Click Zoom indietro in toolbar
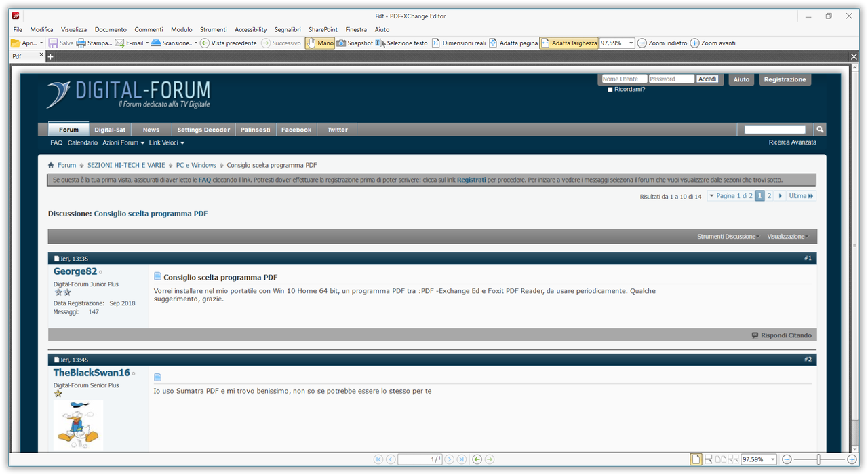Screen dimensions: 868x475 pyautogui.click(x=662, y=43)
